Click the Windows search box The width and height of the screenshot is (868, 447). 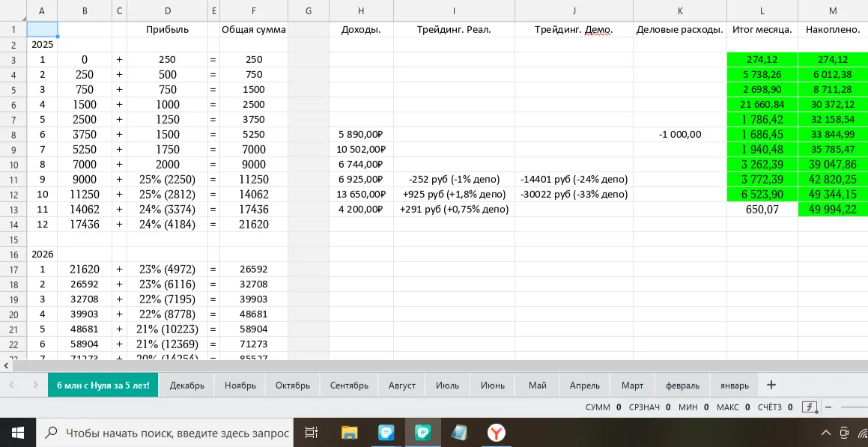pyautogui.click(x=165, y=433)
